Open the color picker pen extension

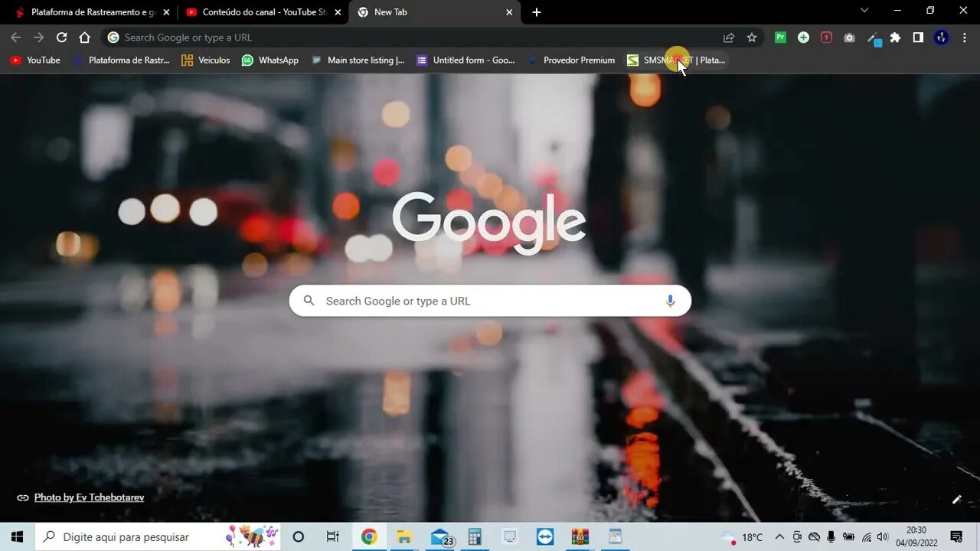click(873, 38)
